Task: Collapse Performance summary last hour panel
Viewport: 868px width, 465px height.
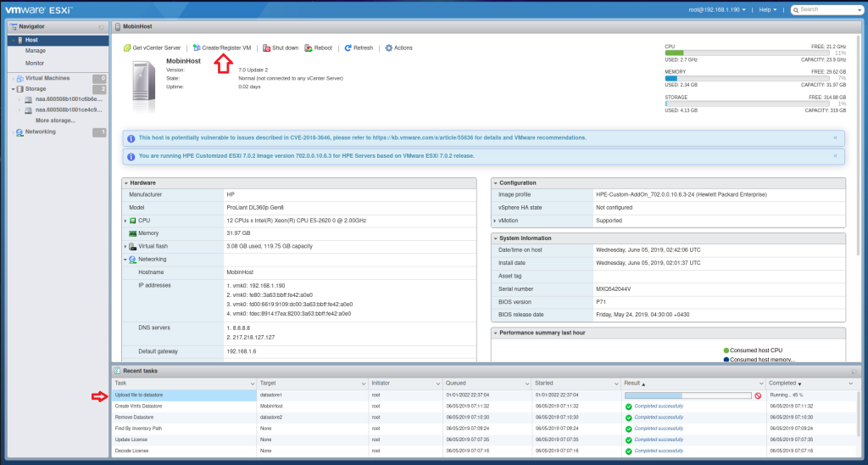Action: click(x=495, y=333)
